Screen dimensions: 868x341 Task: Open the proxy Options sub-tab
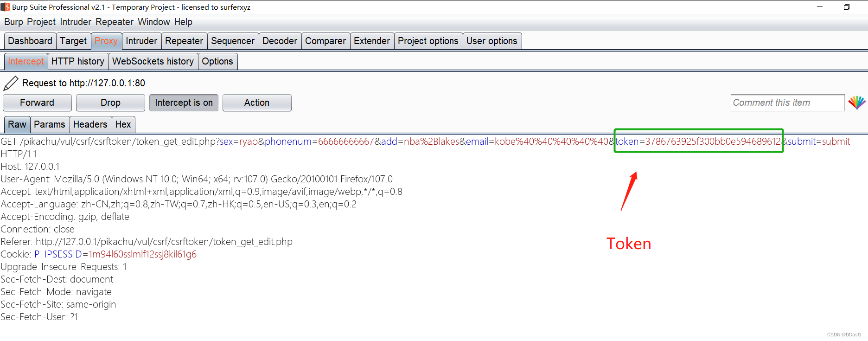(217, 61)
